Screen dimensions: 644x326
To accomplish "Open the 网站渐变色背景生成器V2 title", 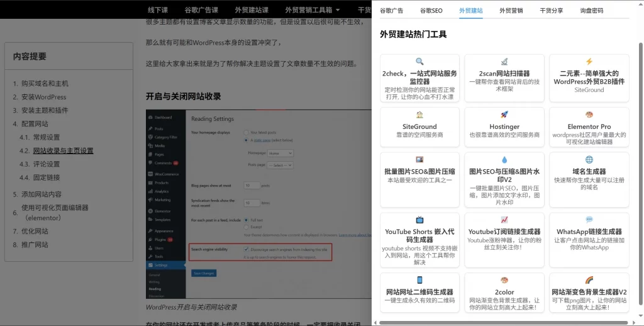I will tap(589, 292).
